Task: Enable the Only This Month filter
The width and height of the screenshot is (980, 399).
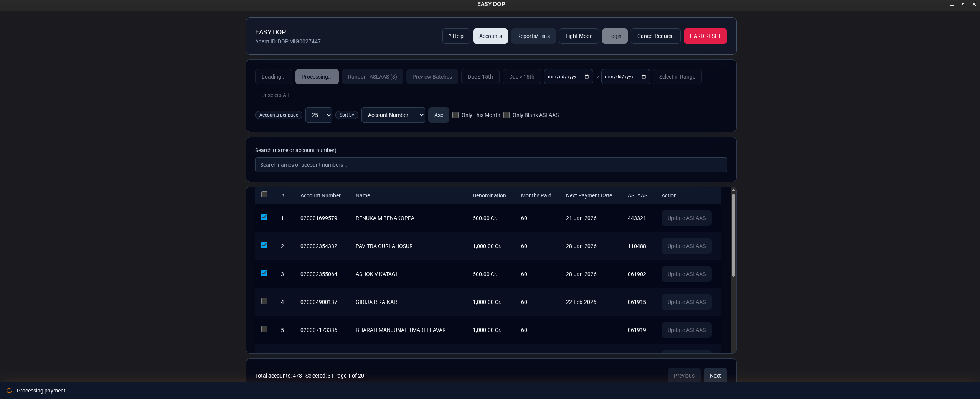Action: click(x=455, y=115)
